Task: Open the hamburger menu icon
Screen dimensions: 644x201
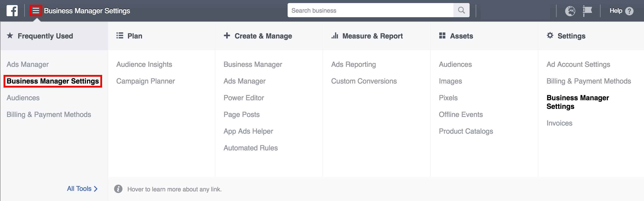Action: click(x=36, y=11)
